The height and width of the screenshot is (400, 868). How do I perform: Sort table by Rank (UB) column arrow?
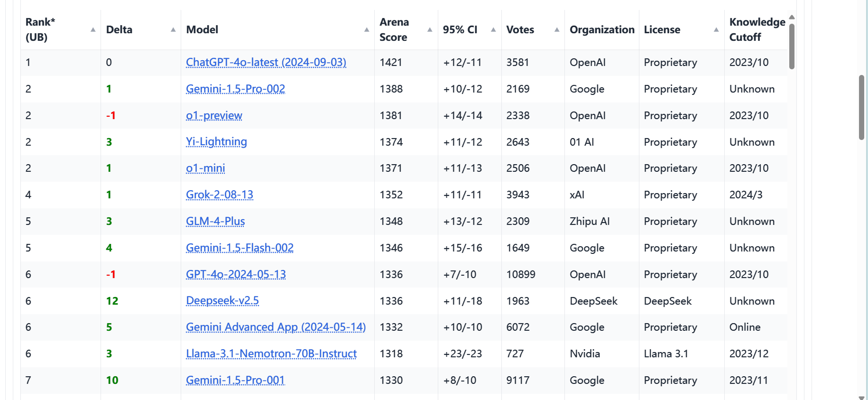(93, 29)
